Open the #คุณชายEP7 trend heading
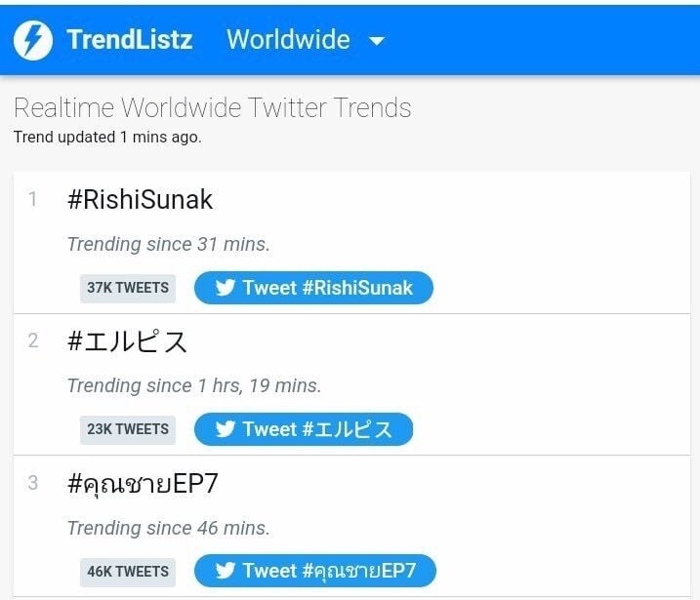Screen dimensions: 700x600 (x=143, y=484)
